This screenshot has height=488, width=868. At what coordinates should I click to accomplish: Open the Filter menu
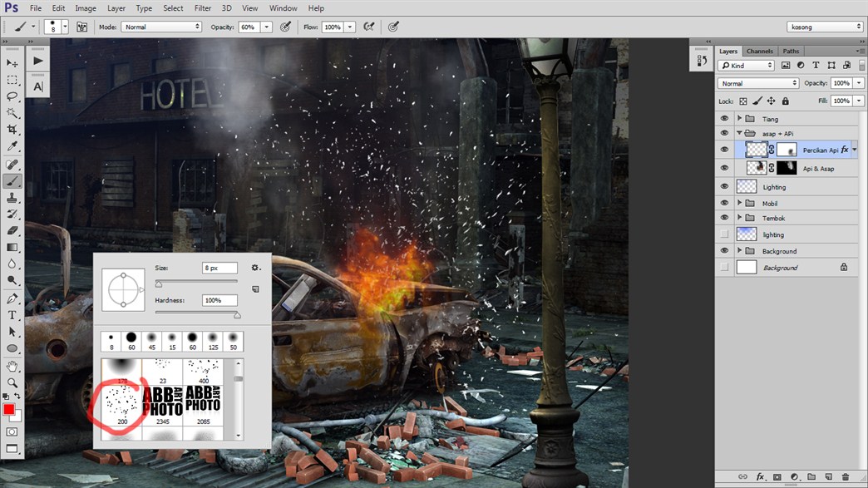(203, 8)
